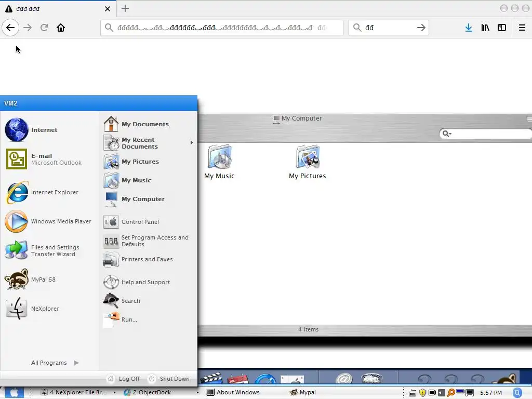Go back with the browser back arrow
The height and width of the screenshot is (399, 532).
(x=10, y=28)
